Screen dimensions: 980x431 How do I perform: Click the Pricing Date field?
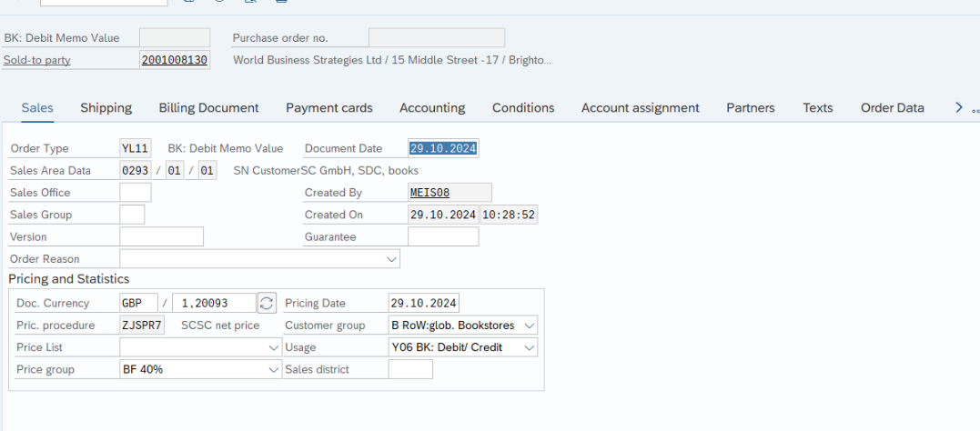tap(423, 303)
